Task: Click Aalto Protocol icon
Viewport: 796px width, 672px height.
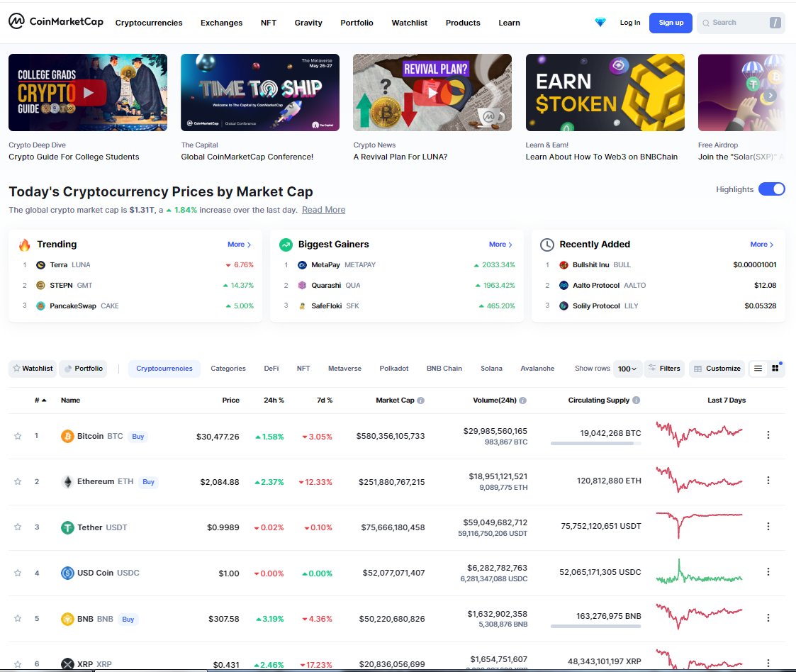Action: (564, 285)
